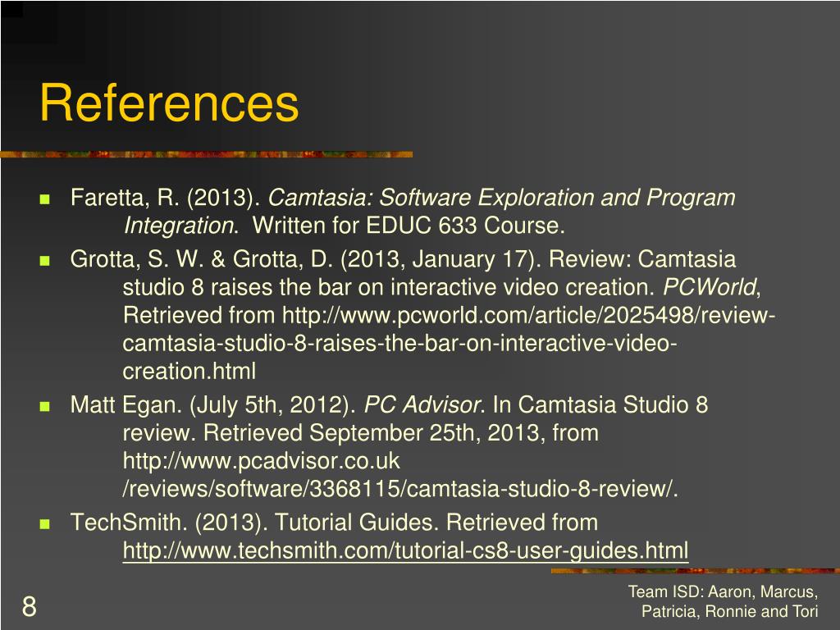Select the line starting "Grotta, S. W. & Grotta, D."
The height and width of the screenshot is (630, 840).
coord(403,259)
